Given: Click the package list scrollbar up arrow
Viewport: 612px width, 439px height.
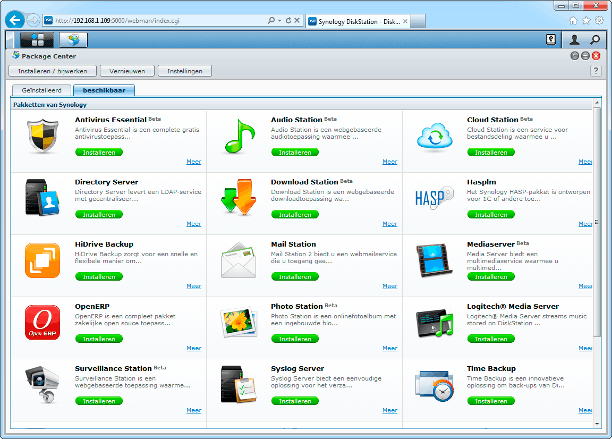Looking at the screenshot, I should (x=597, y=103).
